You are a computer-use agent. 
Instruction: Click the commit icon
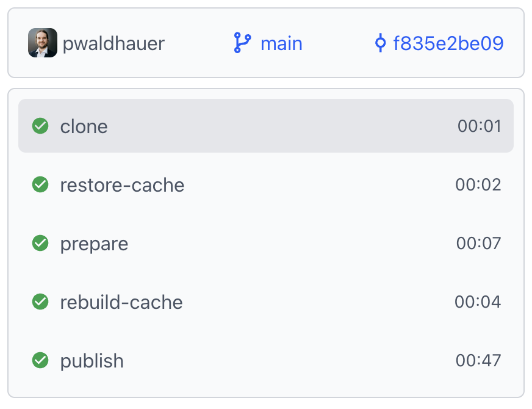pyautogui.click(x=380, y=43)
